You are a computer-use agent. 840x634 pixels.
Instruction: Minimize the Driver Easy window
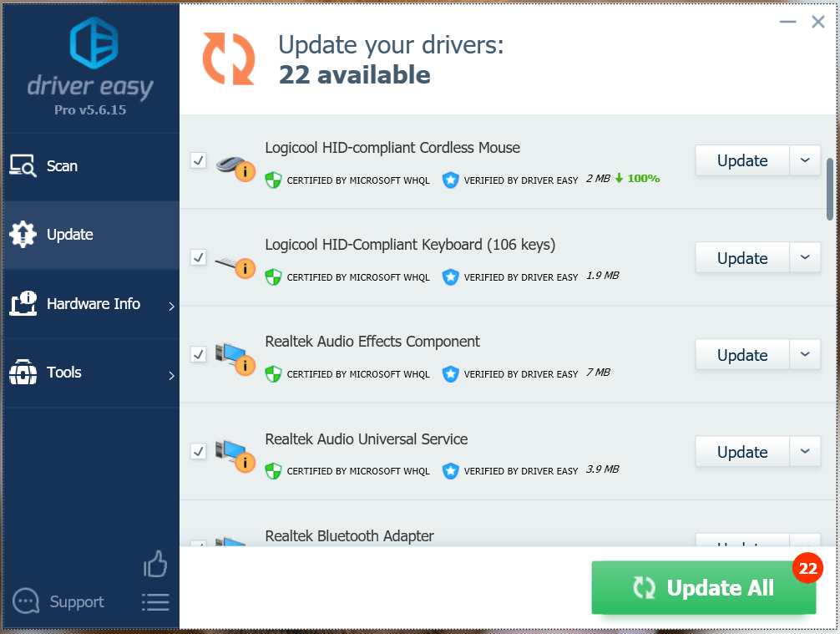787,22
